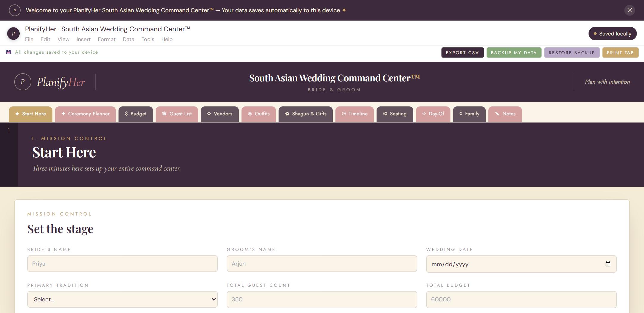Switch to the Ceremony Planner tab
This screenshot has width=644, height=313.
[x=85, y=114]
